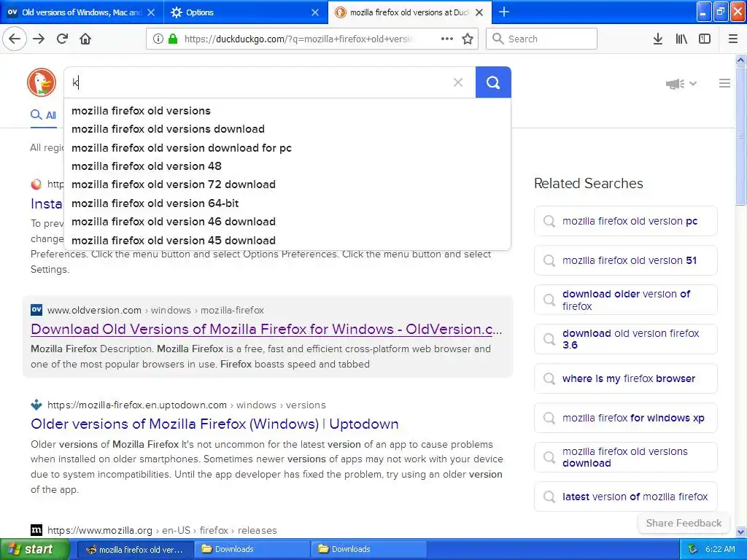The height and width of the screenshot is (560, 747).
Task: Open the megaphone announcements dropdown
Action: 681,84
